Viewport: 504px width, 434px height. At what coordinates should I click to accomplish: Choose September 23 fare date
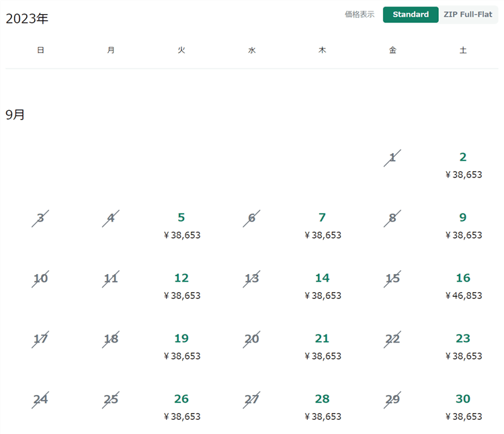pos(463,346)
